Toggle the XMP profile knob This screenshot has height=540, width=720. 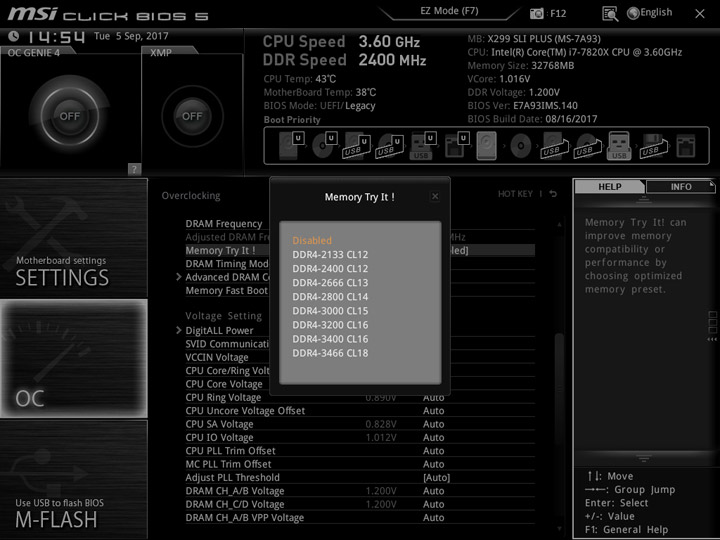point(192,116)
